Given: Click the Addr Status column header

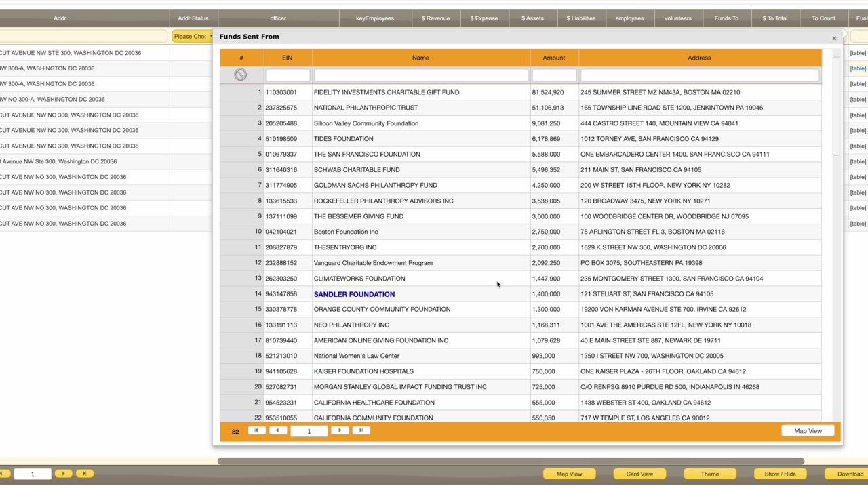Looking at the screenshot, I should tap(193, 18).
